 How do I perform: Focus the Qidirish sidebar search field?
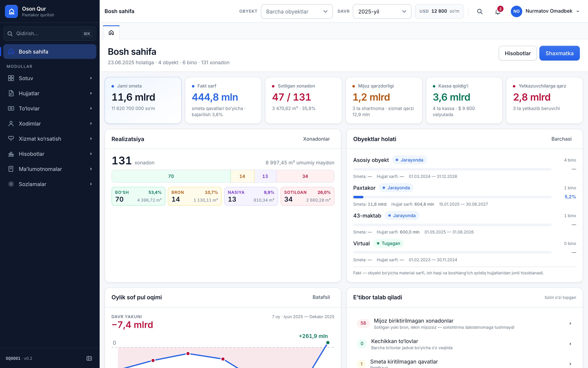click(50, 34)
